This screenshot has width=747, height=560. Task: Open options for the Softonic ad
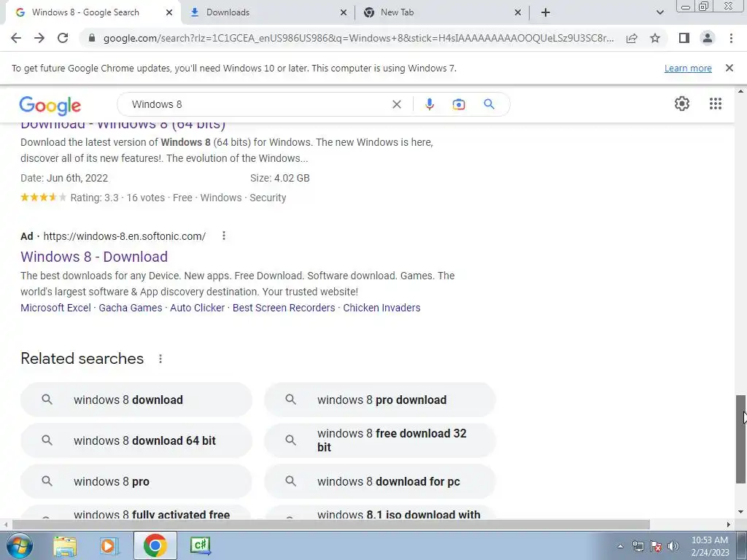point(224,236)
